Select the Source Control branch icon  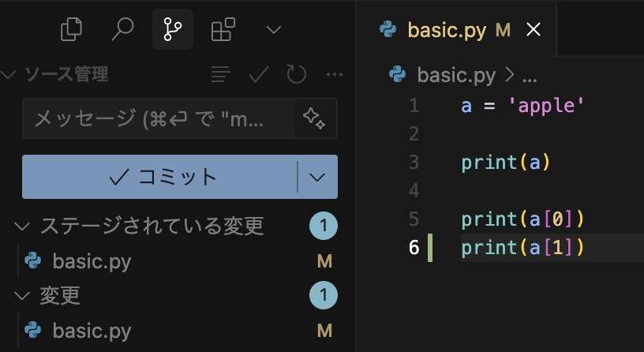coord(173,29)
